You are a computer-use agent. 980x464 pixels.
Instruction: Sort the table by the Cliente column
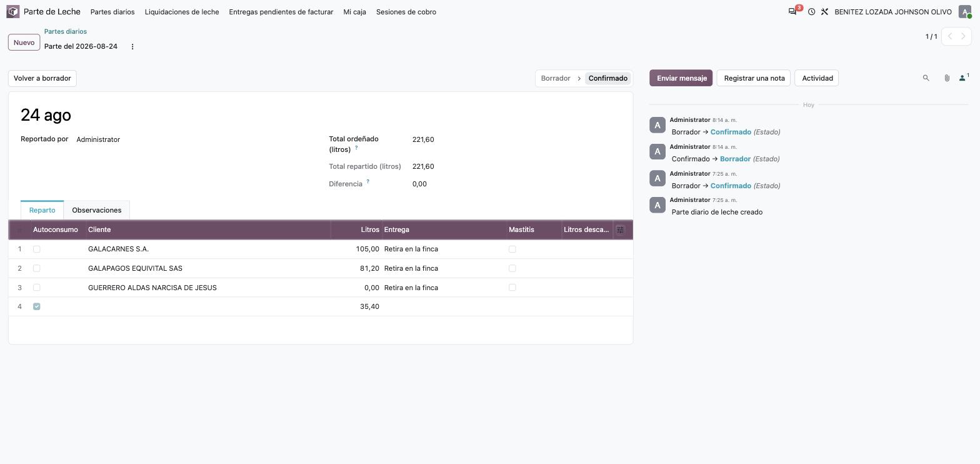click(208, 229)
